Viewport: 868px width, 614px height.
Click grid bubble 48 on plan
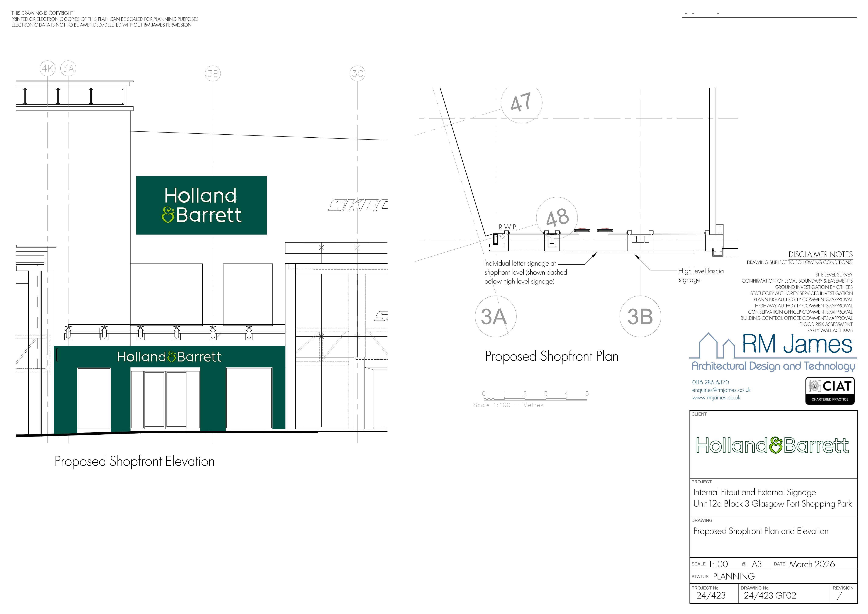(x=557, y=218)
